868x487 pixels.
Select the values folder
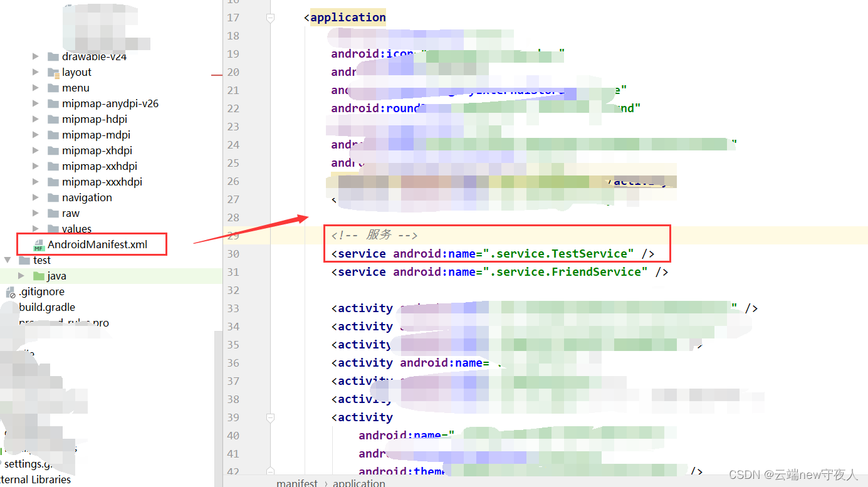76,229
